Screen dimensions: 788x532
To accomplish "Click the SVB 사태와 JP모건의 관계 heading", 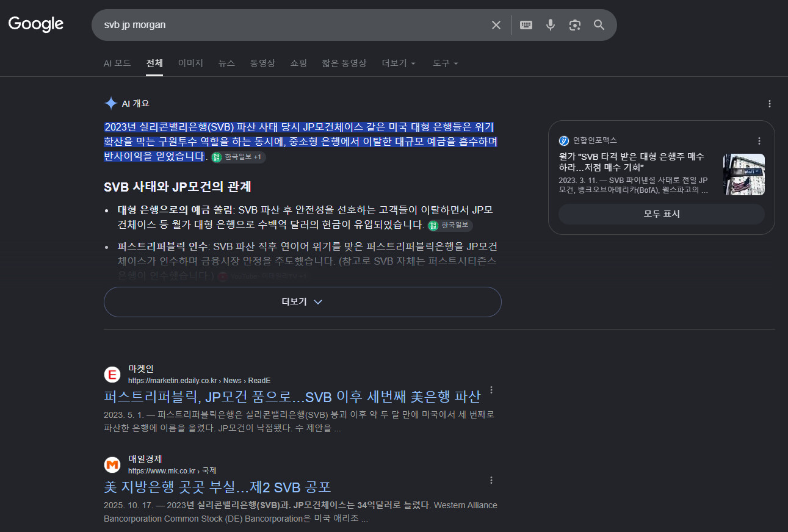I will click(178, 187).
